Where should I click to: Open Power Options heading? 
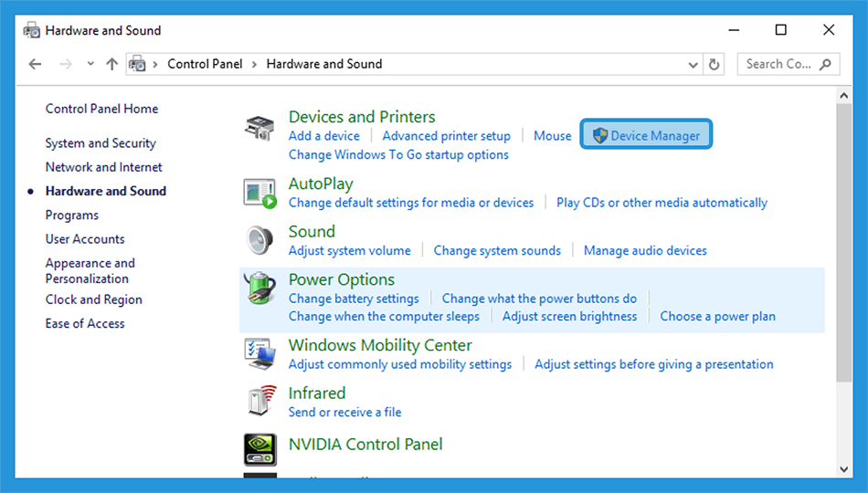coord(342,280)
